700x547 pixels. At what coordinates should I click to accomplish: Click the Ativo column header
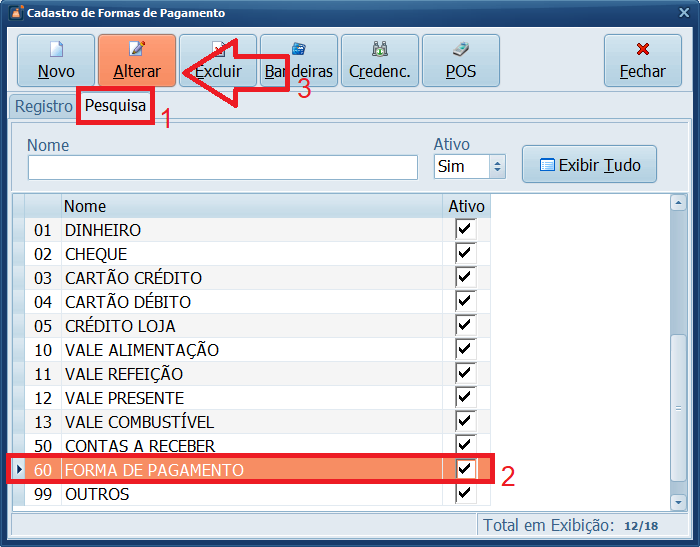tap(466, 206)
